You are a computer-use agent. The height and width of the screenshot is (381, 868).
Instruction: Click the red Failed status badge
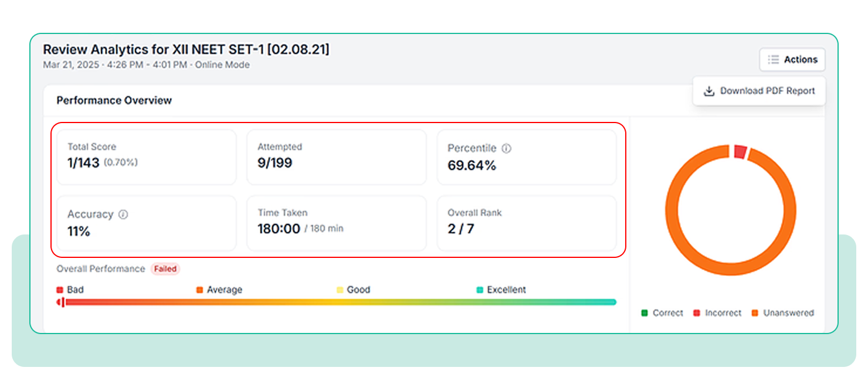click(x=165, y=269)
